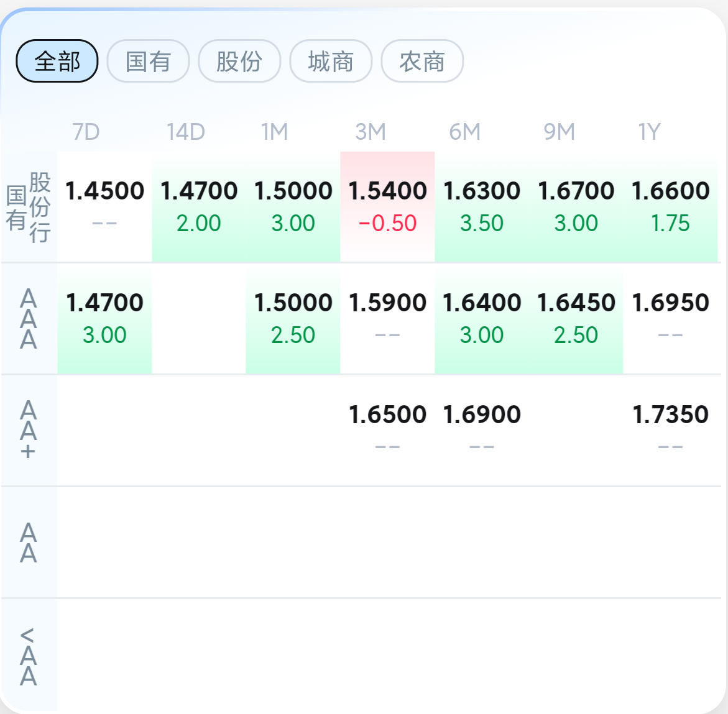Switch to the 国有 filter tab
The width and height of the screenshot is (728, 714).
point(148,61)
